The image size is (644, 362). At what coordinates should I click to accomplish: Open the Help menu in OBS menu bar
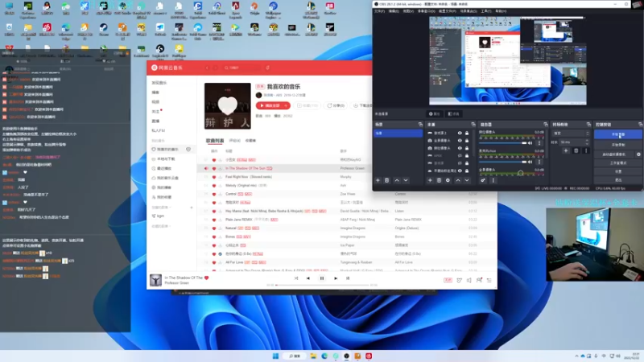tap(501, 11)
